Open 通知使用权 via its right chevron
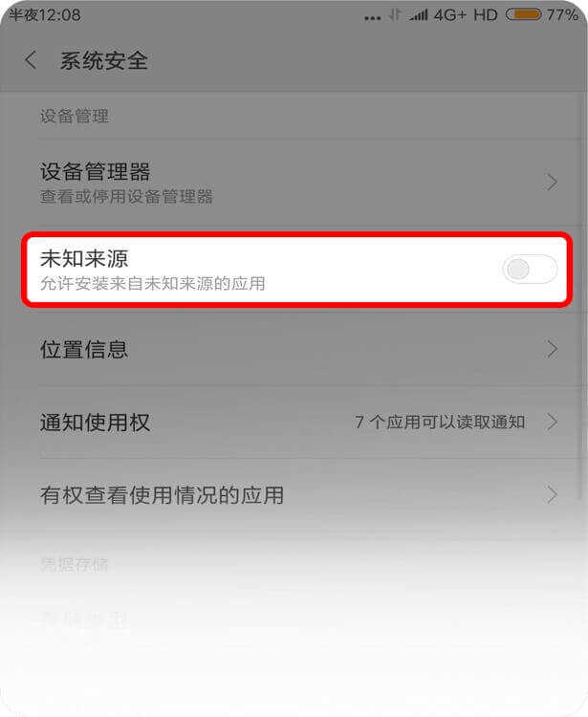Image resolution: width=588 pixels, height=717 pixels. (x=553, y=422)
